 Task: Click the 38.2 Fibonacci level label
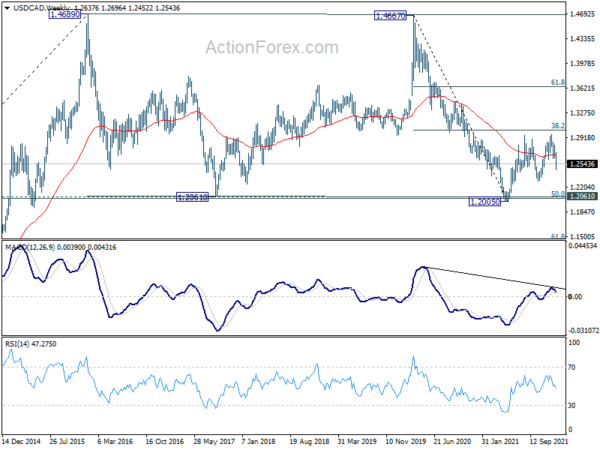coord(558,126)
